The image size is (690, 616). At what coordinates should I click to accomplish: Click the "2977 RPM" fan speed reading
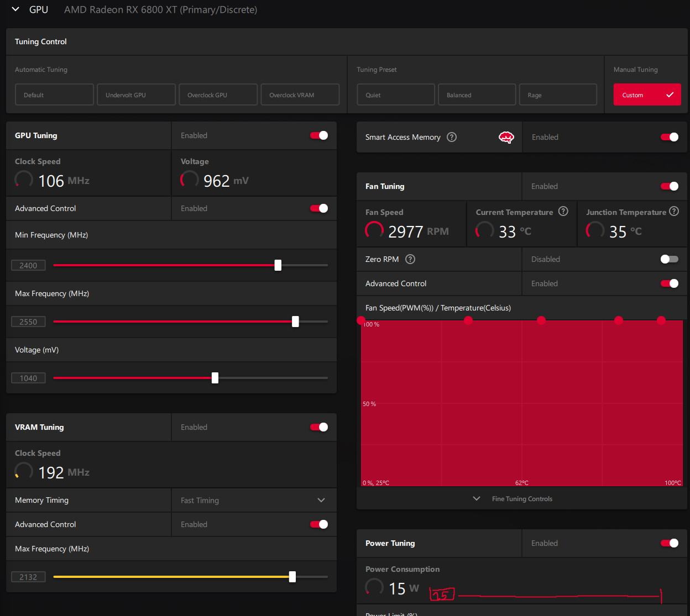pyautogui.click(x=419, y=231)
